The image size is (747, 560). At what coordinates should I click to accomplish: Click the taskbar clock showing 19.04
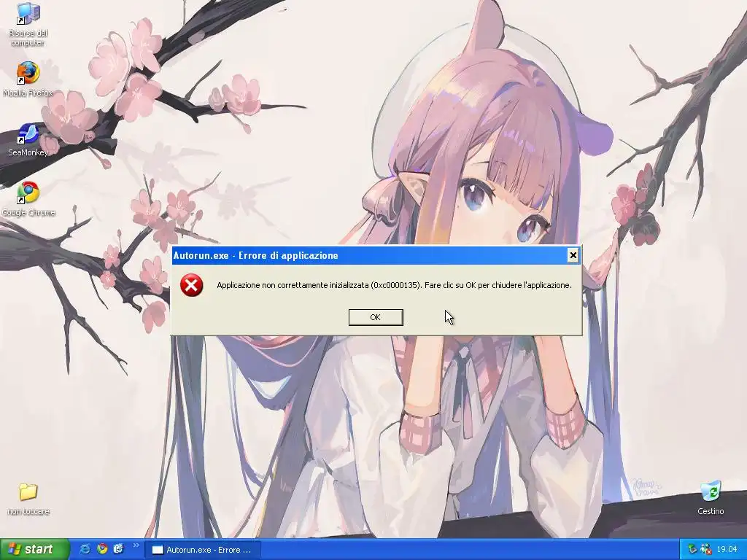click(x=727, y=550)
